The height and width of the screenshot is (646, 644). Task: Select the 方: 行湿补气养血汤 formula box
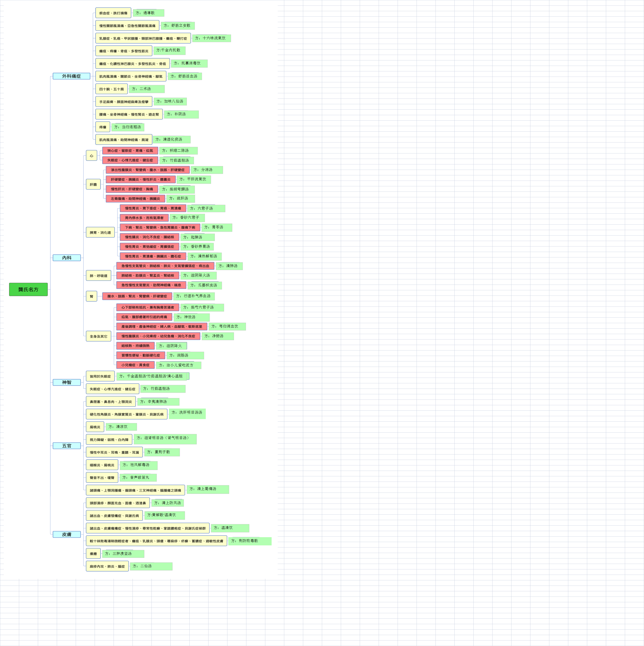[194, 296]
